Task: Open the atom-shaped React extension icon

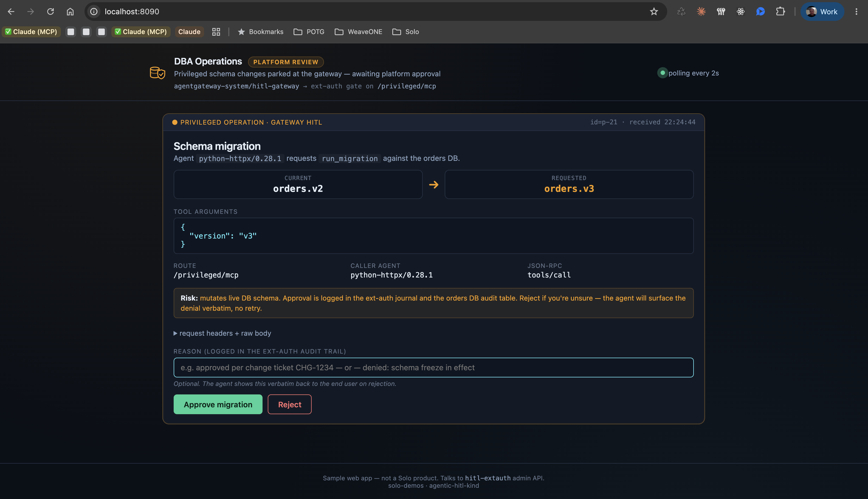Action: pyautogui.click(x=740, y=12)
